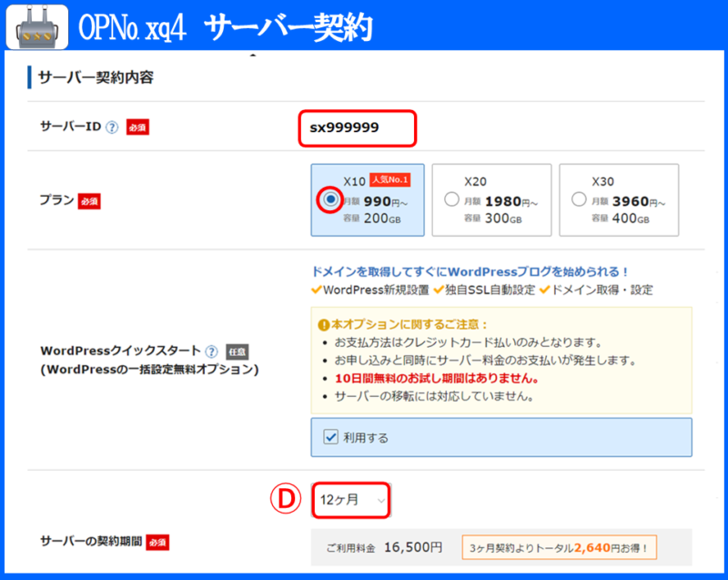The image size is (728, 580).
Task: Open help icon next to WordPressクイックスタート
Action: click(212, 351)
